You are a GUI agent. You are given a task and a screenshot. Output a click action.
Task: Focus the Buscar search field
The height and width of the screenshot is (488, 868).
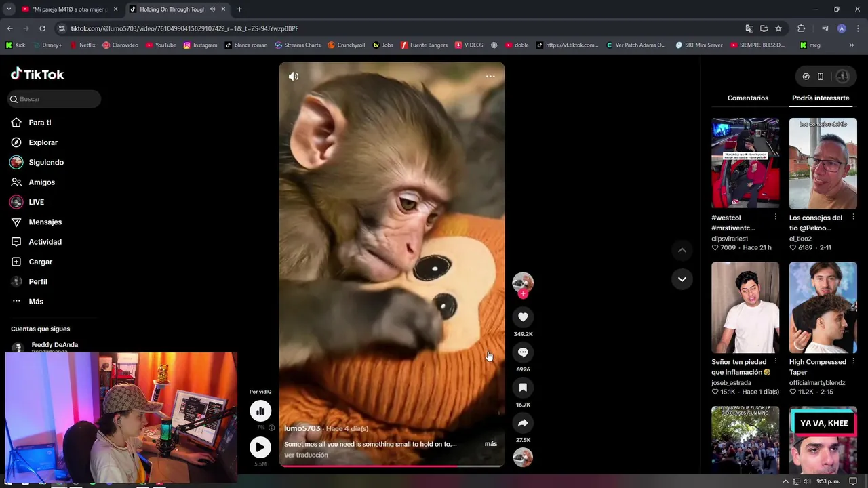[x=54, y=99]
